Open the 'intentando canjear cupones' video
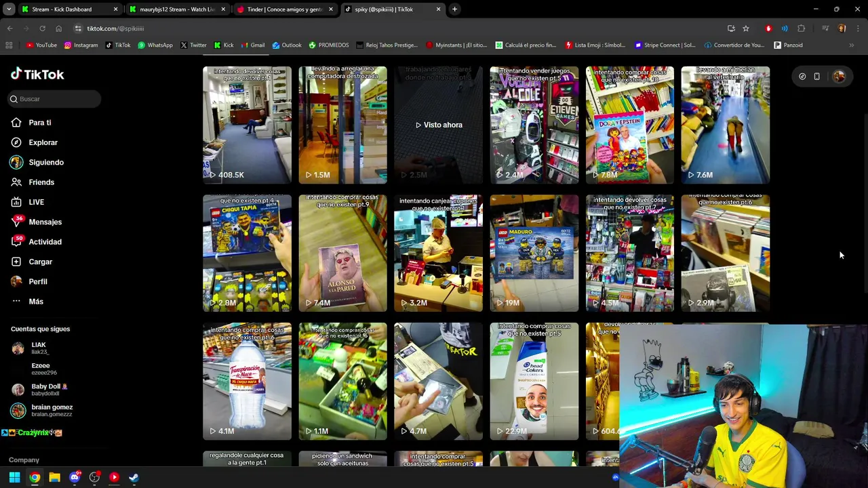868x488 pixels. coord(438,253)
